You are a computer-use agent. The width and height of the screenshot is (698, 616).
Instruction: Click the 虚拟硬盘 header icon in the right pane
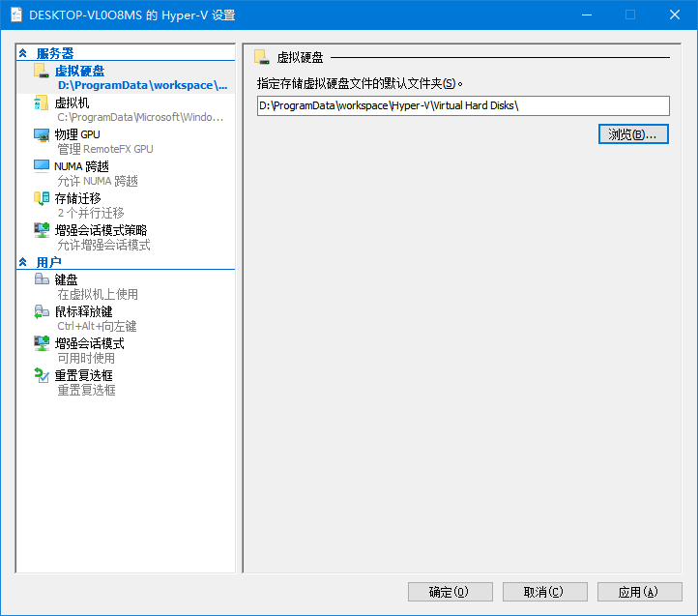coord(262,57)
